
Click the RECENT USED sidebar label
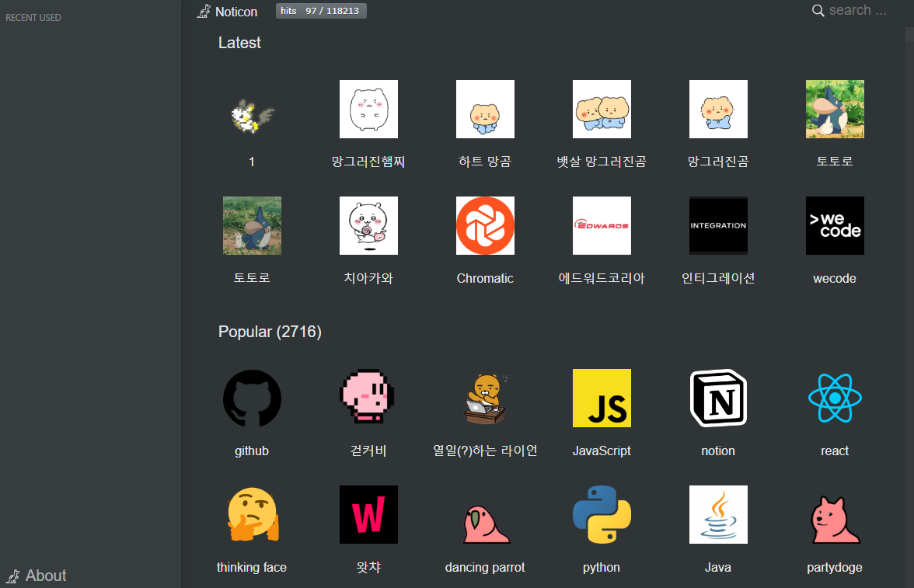pyautogui.click(x=33, y=17)
